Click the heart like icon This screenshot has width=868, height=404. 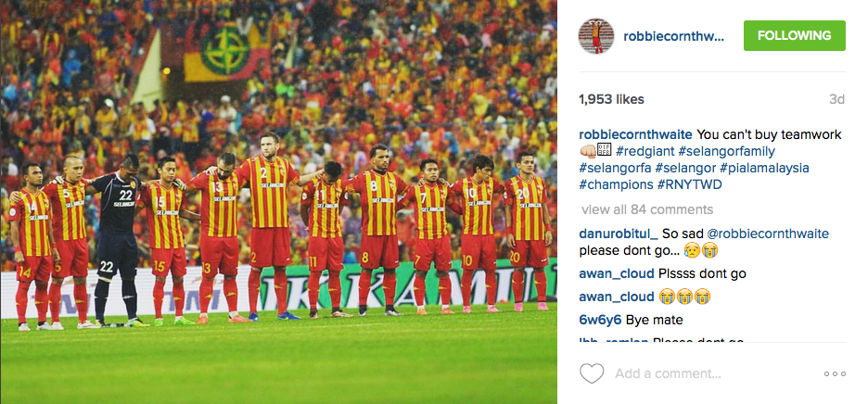click(592, 373)
